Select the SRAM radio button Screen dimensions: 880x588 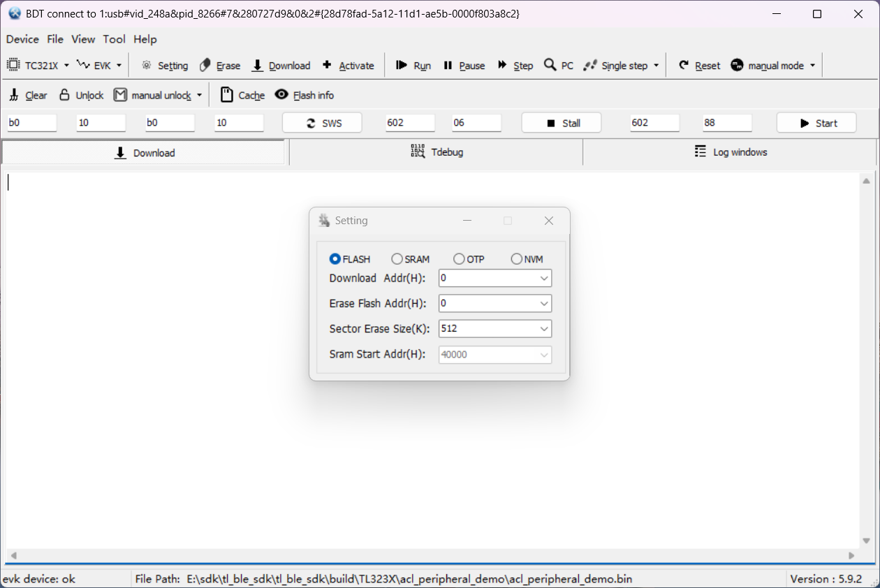pos(397,259)
